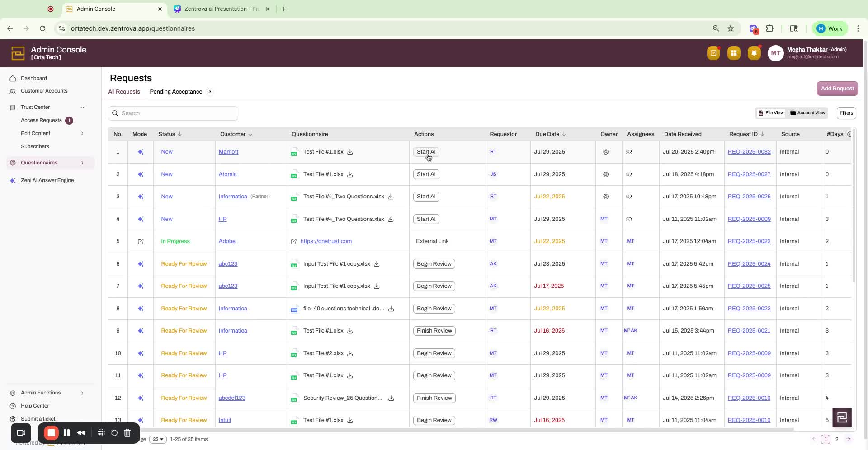Open Access Requests in the sidebar
Image resolution: width=868 pixels, height=450 pixels.
click(41, 120)
